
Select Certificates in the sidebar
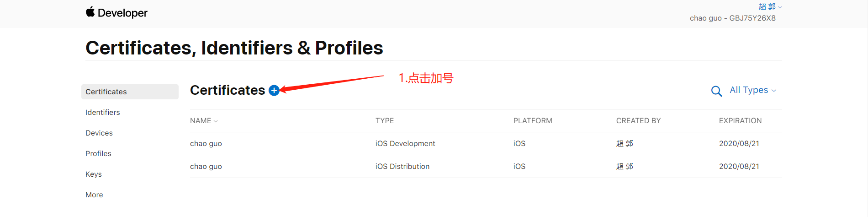pos(130,92)
